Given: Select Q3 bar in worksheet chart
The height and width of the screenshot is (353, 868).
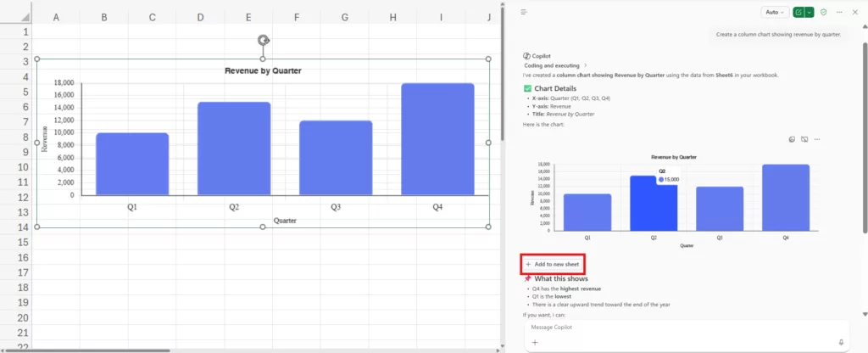Looking at the screenshot, I should tap(336, 158).
